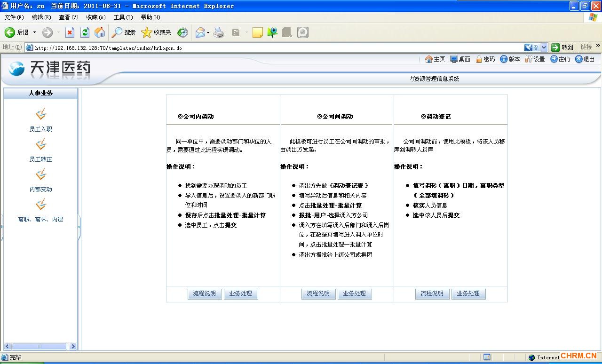Click the IE Home toolbar icon
The width and height of the screenshot is (602, 364).
[100, 32]
